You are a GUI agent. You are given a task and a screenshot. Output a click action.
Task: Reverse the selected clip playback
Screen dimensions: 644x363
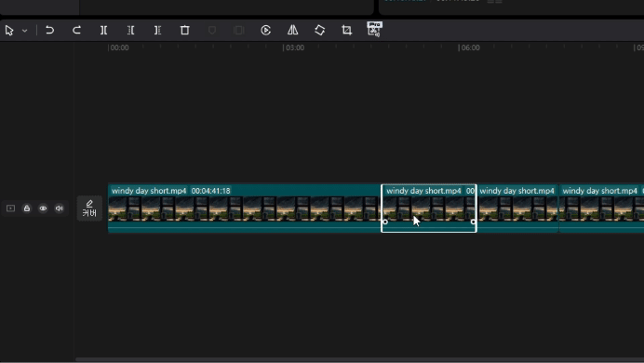pyautogui.click(x=266, y=31)
